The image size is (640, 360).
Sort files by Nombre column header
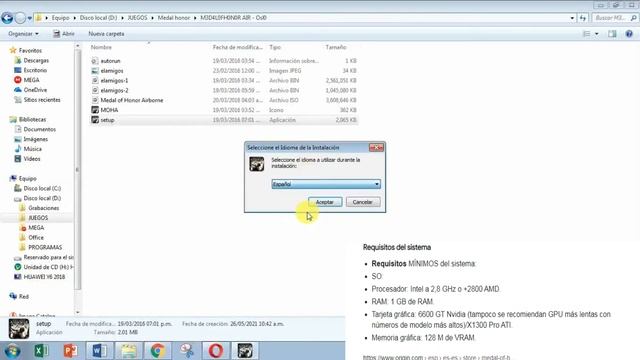pyautogui.click(x=101, y=47)
